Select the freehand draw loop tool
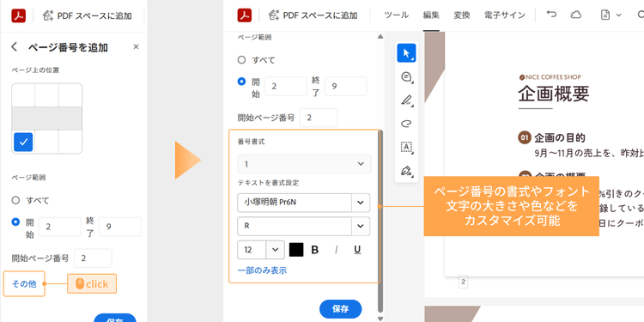The width and height of the screenshot is (644, 322). tap(406, 124)
